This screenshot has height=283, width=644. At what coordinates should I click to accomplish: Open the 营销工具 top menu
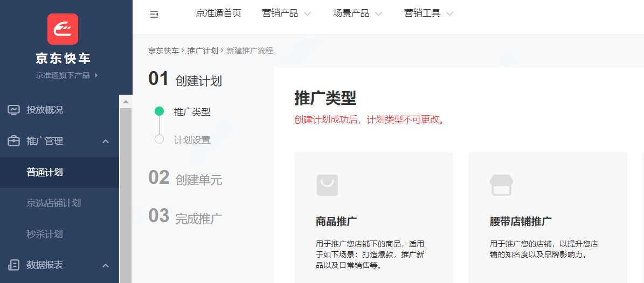pyautogui.click(x=423, y=13)
